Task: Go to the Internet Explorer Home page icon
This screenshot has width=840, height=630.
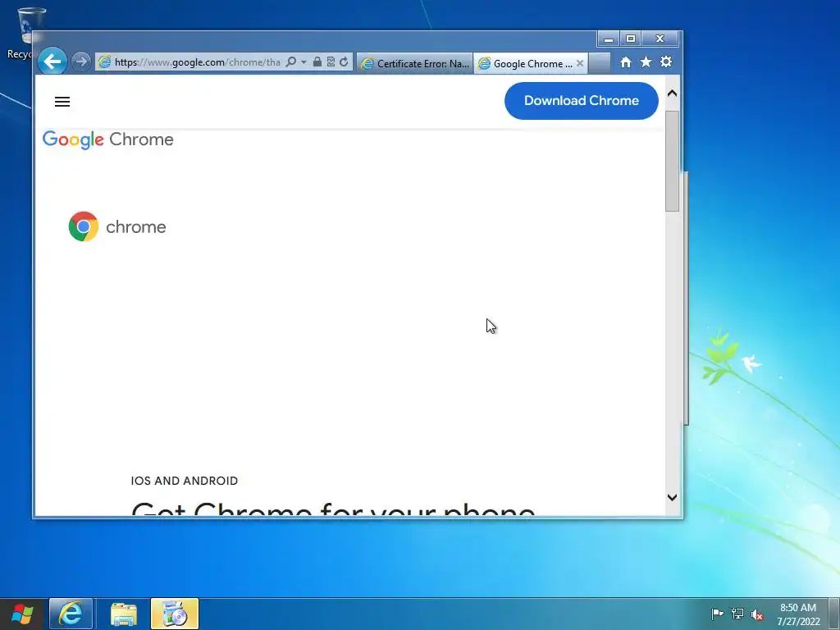Action: tap(625, 62)
